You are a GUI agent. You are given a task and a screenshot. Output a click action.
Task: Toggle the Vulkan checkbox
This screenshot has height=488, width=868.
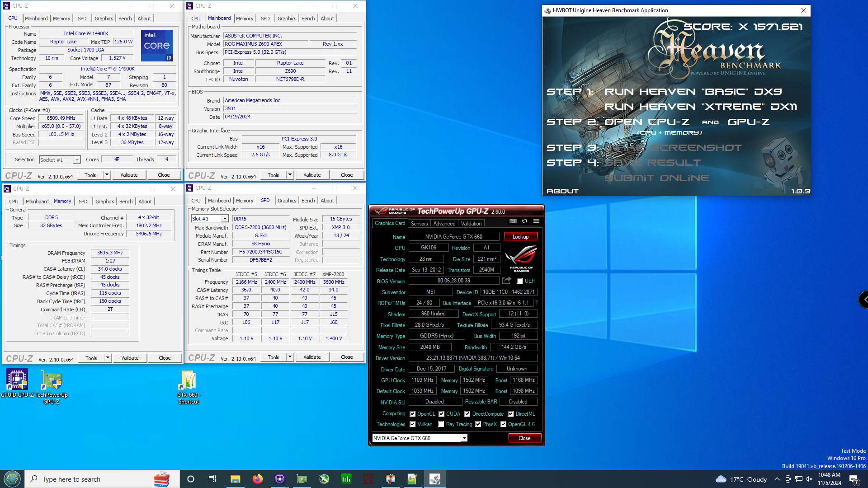[x=412, y=424]
